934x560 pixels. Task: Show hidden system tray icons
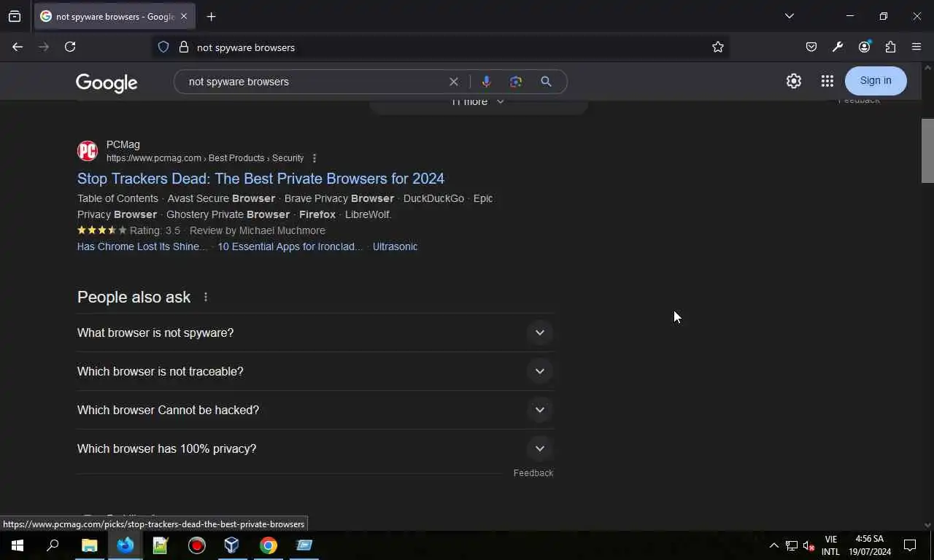774,545
